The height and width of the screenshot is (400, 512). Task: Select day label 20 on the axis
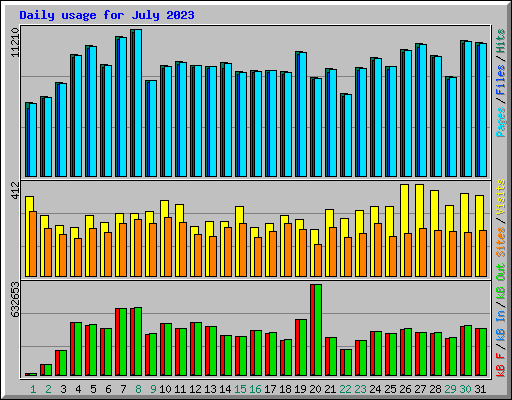(x=315, y=389)
